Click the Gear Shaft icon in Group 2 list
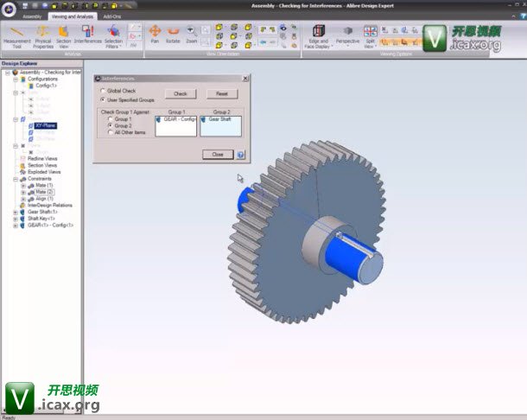 pyautogui.click(x=203, y=119)
